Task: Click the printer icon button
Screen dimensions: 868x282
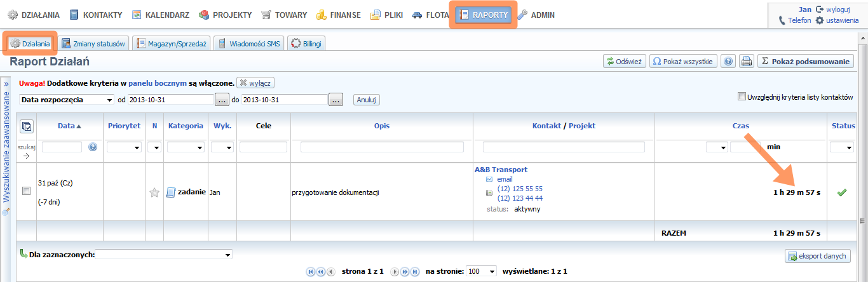Action: (x=747, y=61)
